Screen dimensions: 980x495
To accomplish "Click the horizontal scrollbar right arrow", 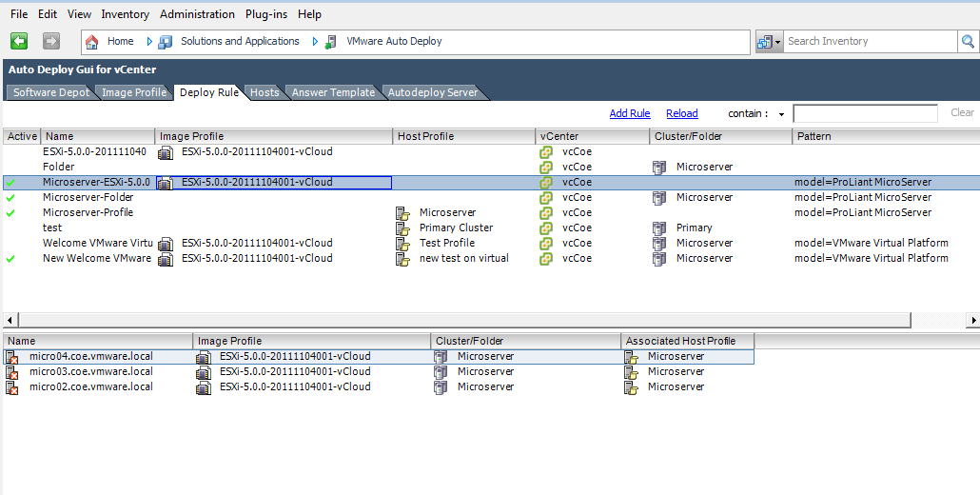I will tap(973, 321).
